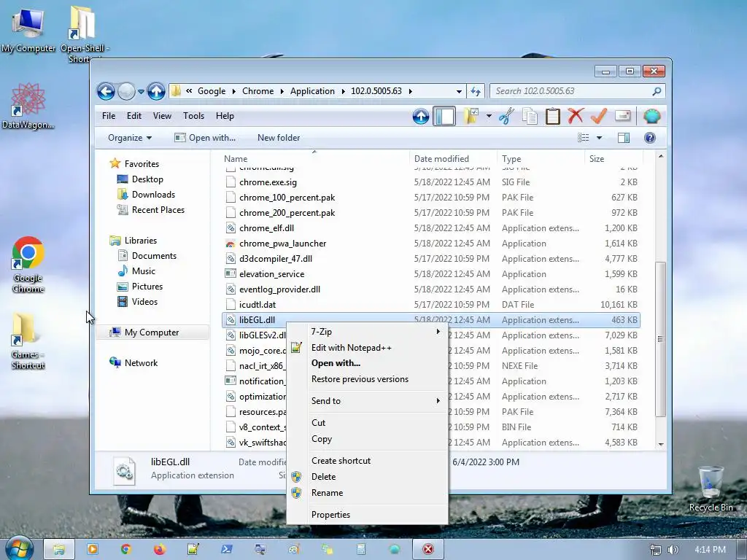Open the Organize dropdown
The width and height of the screenshot is (747, 560).
pyautogui.click(x=130, y=138)
